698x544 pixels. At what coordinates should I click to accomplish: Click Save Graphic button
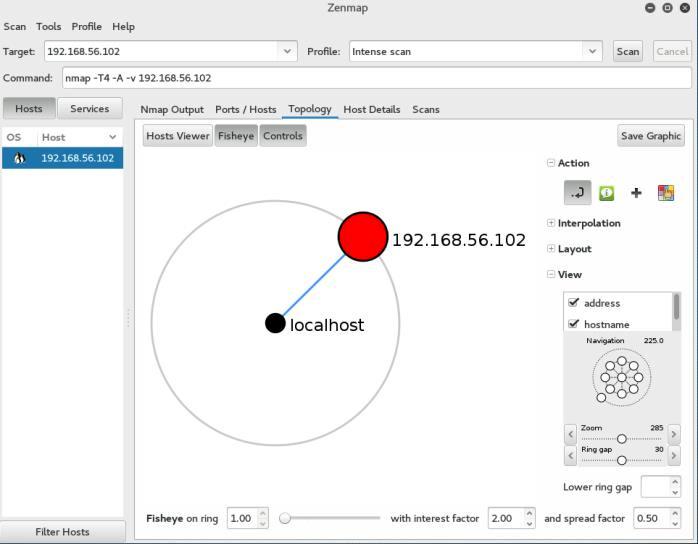(x=651, y=136)
